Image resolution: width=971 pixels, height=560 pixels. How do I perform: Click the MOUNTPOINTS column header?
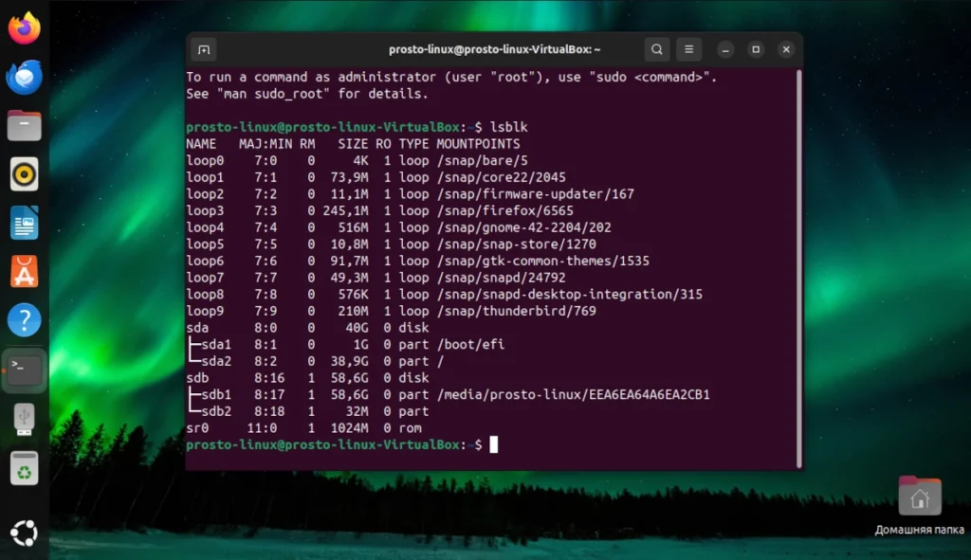[478, 144]
